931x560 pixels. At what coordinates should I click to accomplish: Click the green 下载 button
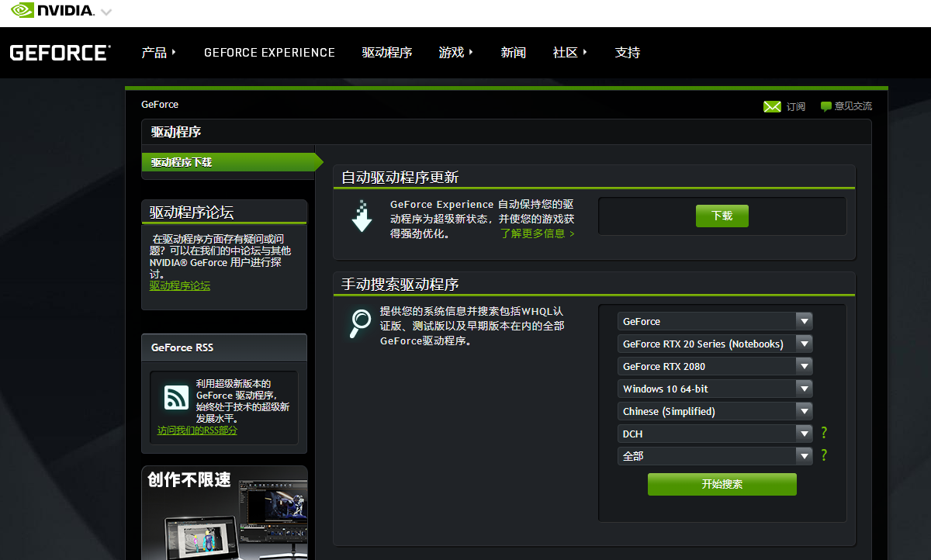click(x=722, y=216)
